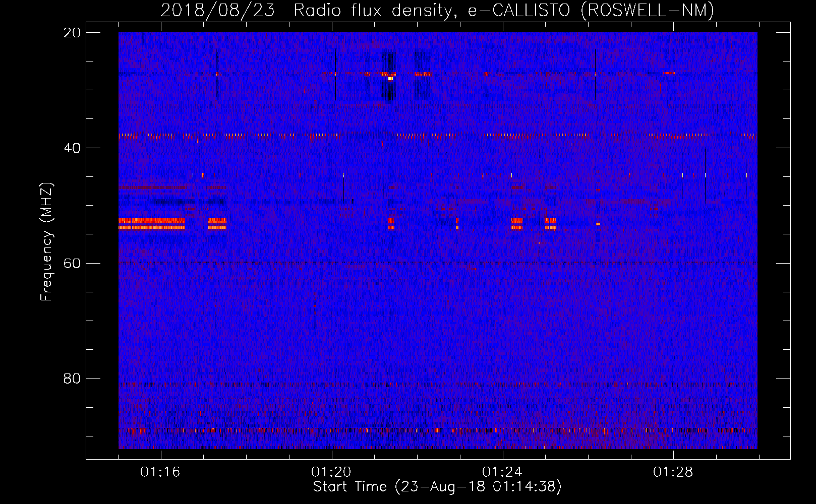This screenshot has width=816, height=504.
Task: Click the 60 MHz frequency tick label
Action: 72,263
